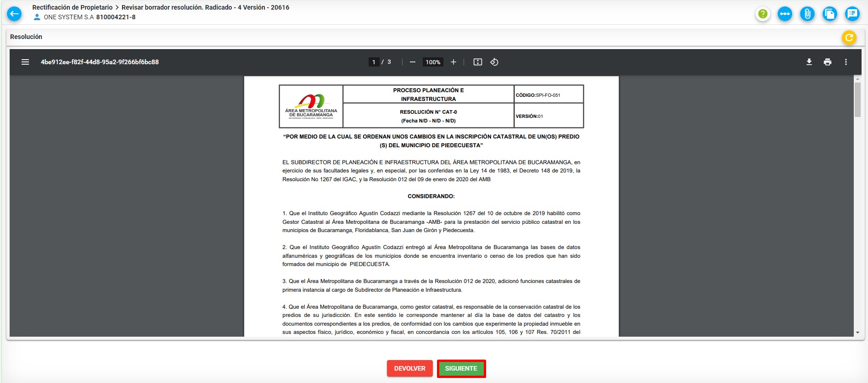This screenshot has width=868, height=383.
Task: Open PDF viewer more actions menu
Action: 846,62
